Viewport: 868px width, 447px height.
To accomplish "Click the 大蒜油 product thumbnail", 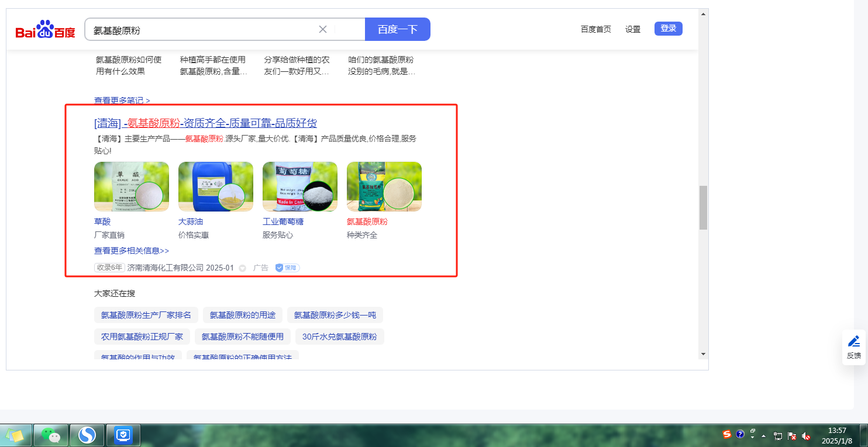I will click(216, 187).
